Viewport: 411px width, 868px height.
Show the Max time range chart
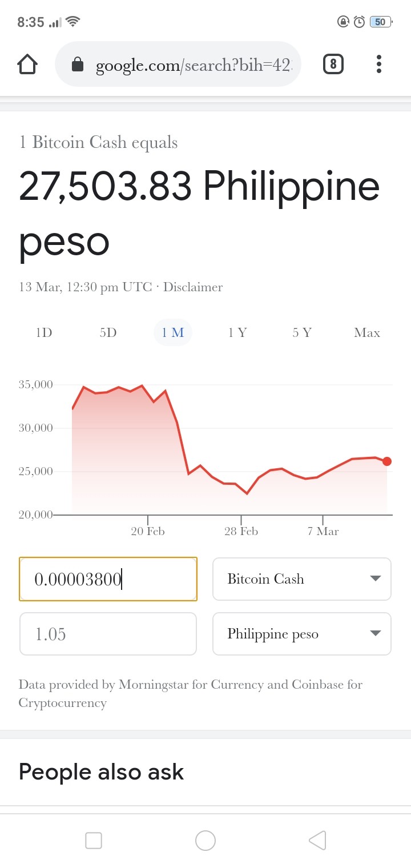(x=367, y=333)
